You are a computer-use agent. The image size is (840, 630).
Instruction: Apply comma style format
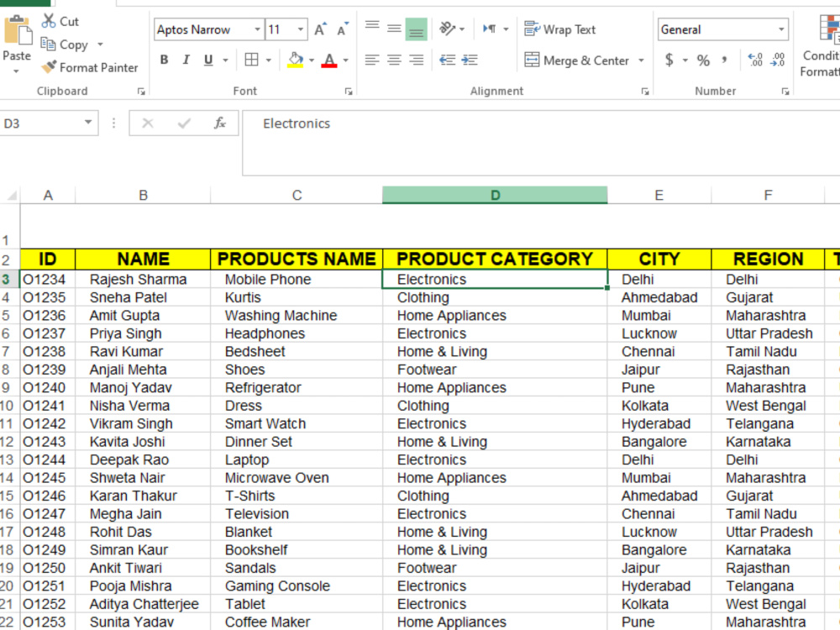tap(724, 60)
